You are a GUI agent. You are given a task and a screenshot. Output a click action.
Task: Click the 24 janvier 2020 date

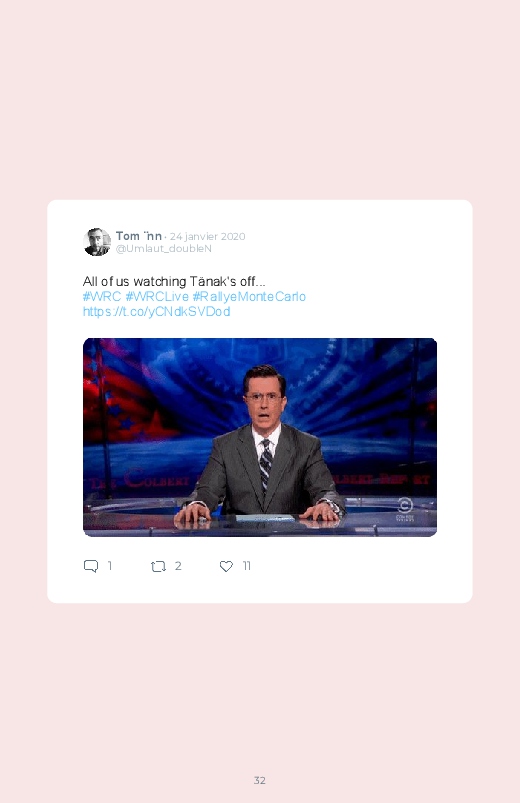(x=207, y=236)
